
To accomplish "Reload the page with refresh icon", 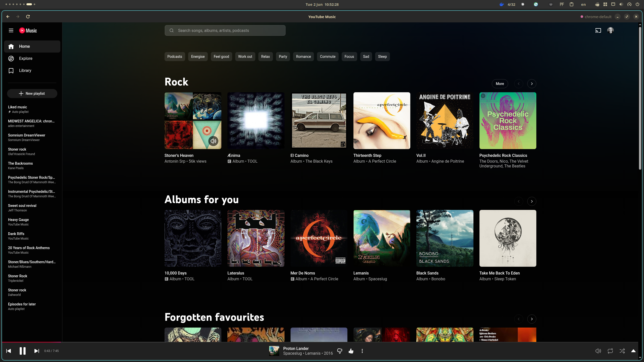I will tap(28, 17).
